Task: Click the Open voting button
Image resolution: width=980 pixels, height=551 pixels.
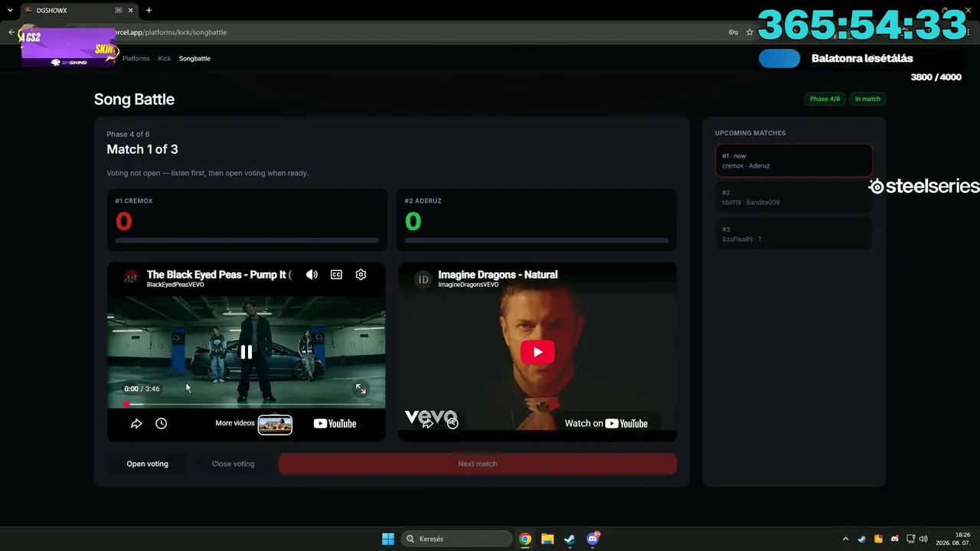Action: pos(148,464)
